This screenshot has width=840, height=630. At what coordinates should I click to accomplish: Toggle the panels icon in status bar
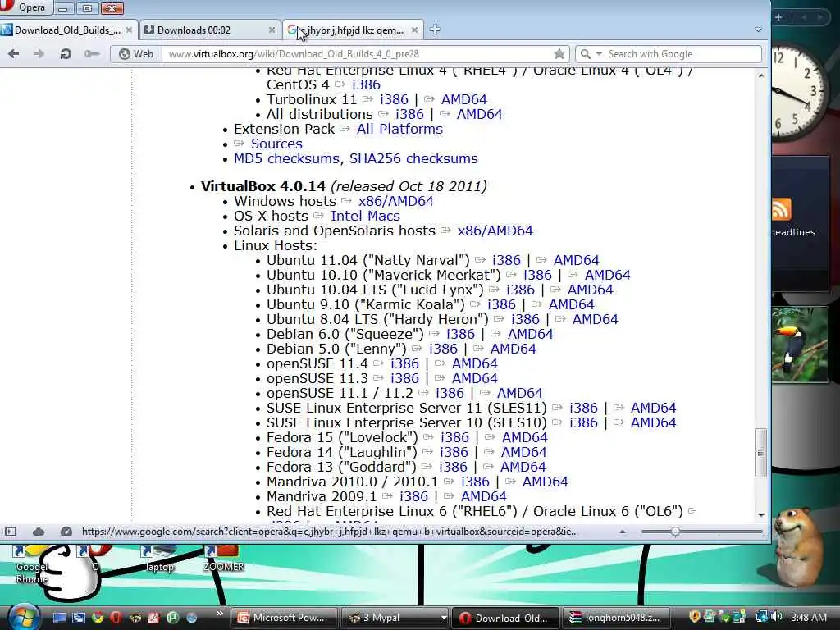(11, 532)
